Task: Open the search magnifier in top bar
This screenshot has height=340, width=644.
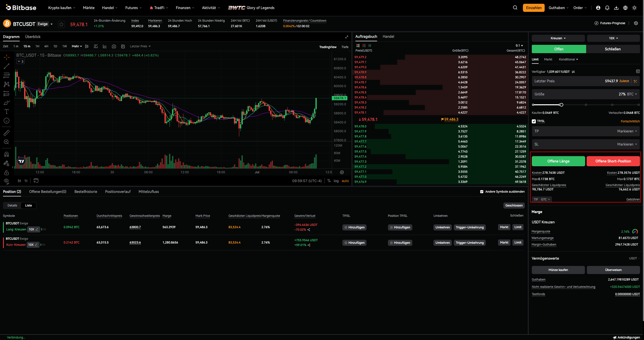Action: point(515,8)
